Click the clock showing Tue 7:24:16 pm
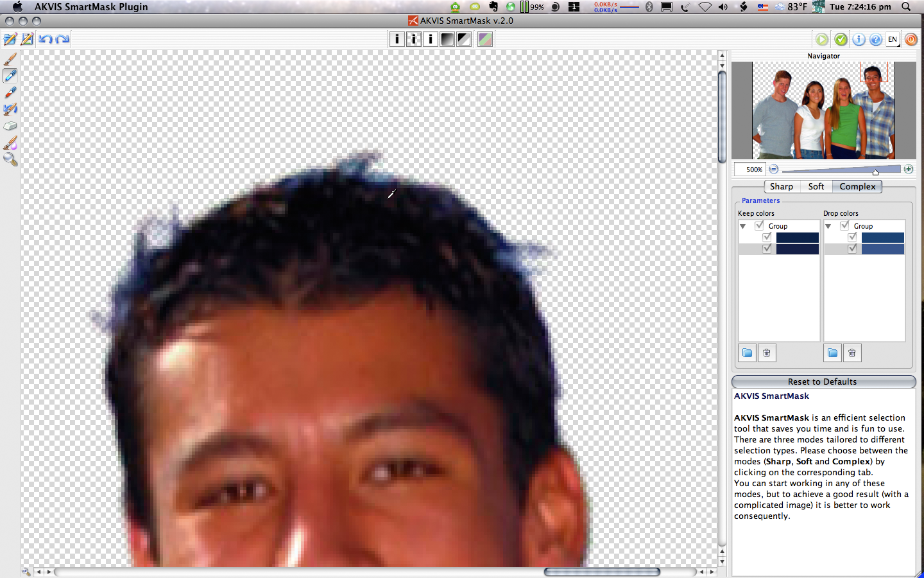 860,6
